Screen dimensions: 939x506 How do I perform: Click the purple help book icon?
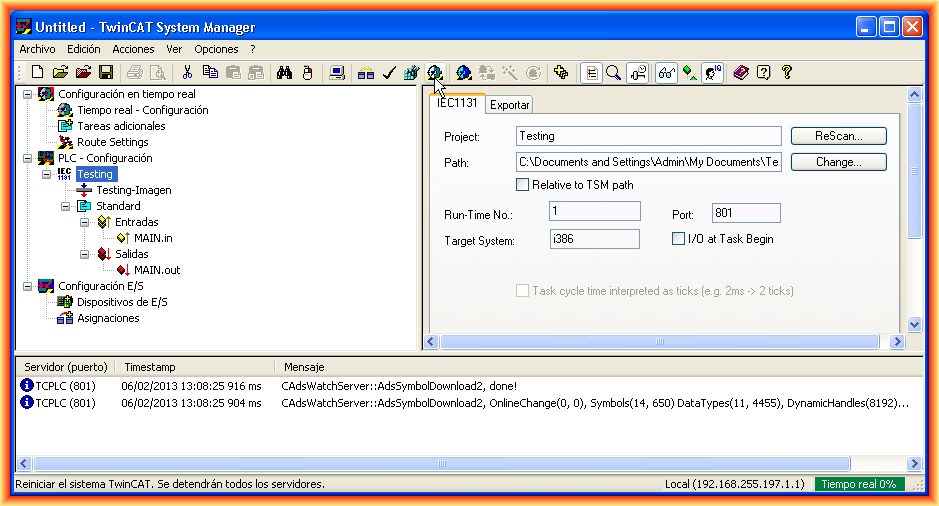click(x=740, y=72)
